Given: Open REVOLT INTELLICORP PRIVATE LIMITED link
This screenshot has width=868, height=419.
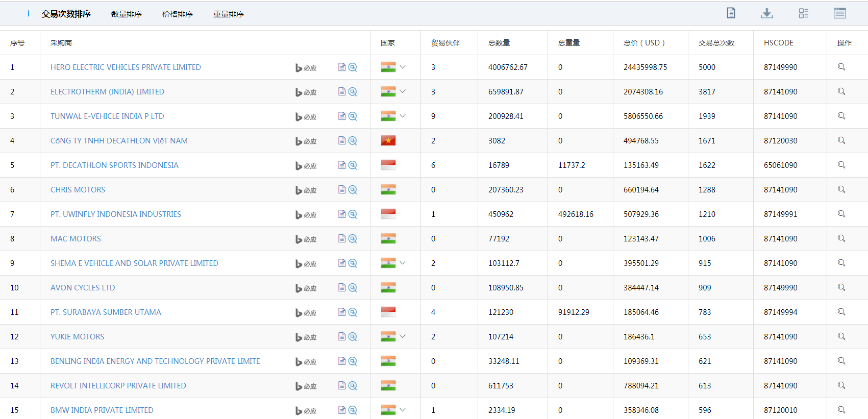Looking at the screenshot, I should tap(118, 386).
